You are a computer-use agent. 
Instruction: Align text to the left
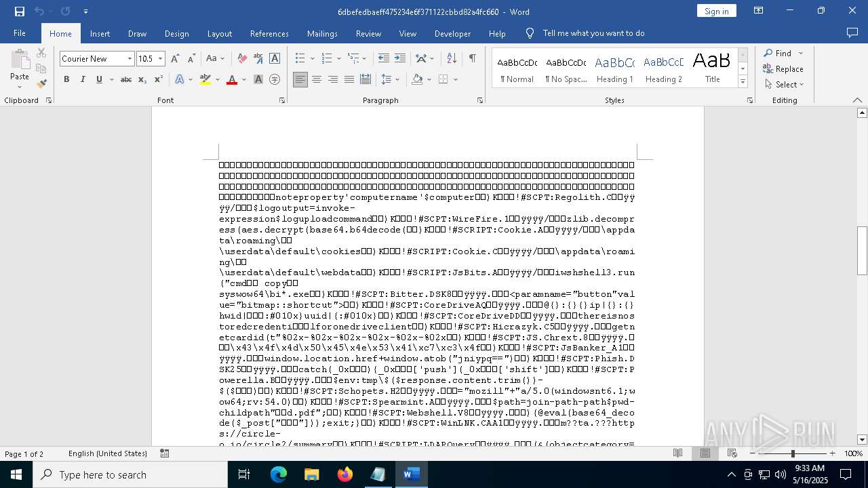[x=300, y=79]
